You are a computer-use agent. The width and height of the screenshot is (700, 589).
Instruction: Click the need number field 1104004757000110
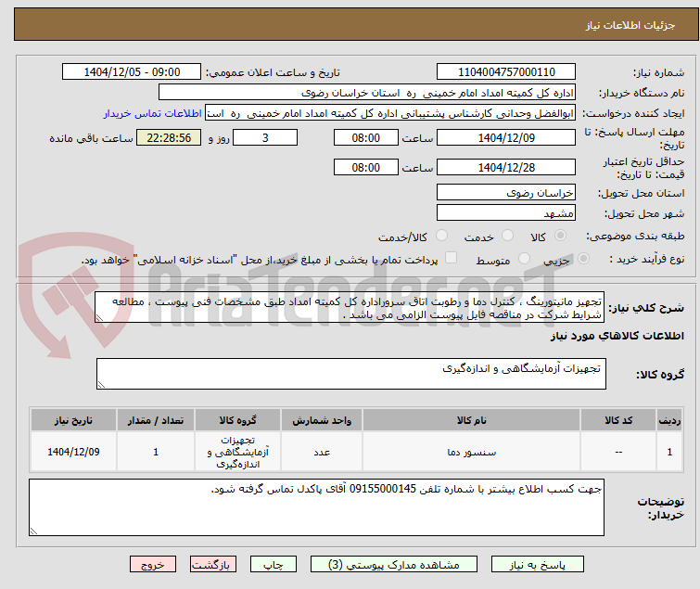[x=506, y=72]
